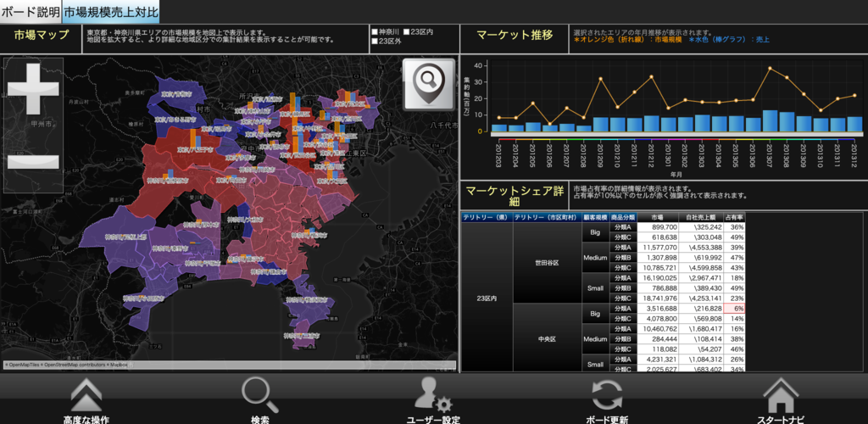Image resolution: width=868 pixels, height=424 pixels.
Task: Click the market value 11,577,070 cell
Action: (x=658, y=248)
